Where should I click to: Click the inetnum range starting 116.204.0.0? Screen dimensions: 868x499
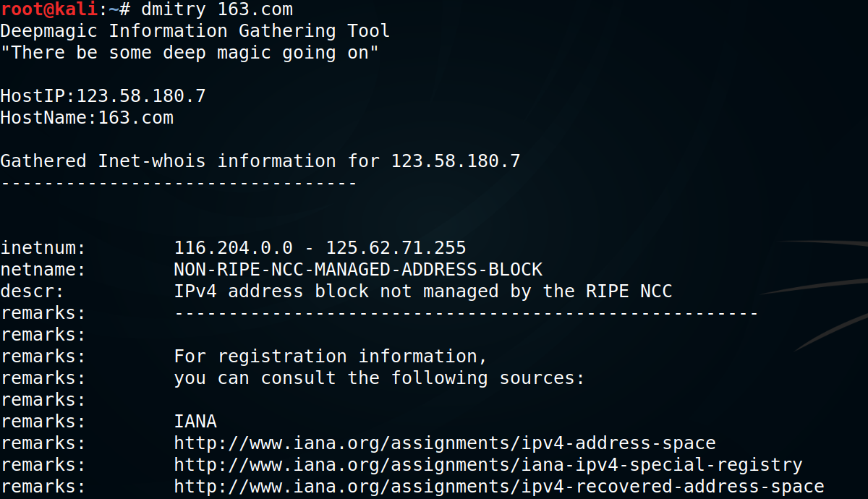(320, 248)
